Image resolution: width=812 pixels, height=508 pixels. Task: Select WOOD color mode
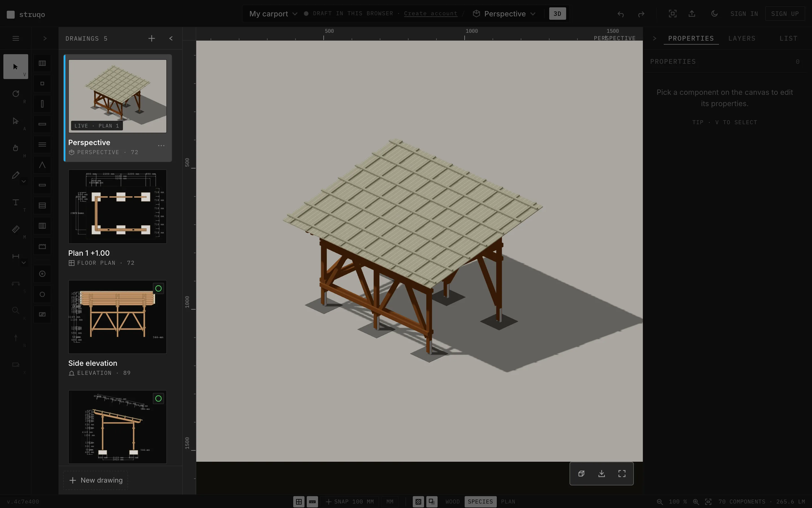pyautogui.click(x=453, y=502)
